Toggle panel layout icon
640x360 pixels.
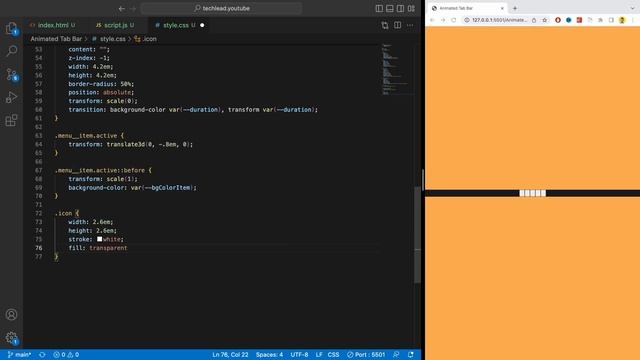[x=390, y=8]
